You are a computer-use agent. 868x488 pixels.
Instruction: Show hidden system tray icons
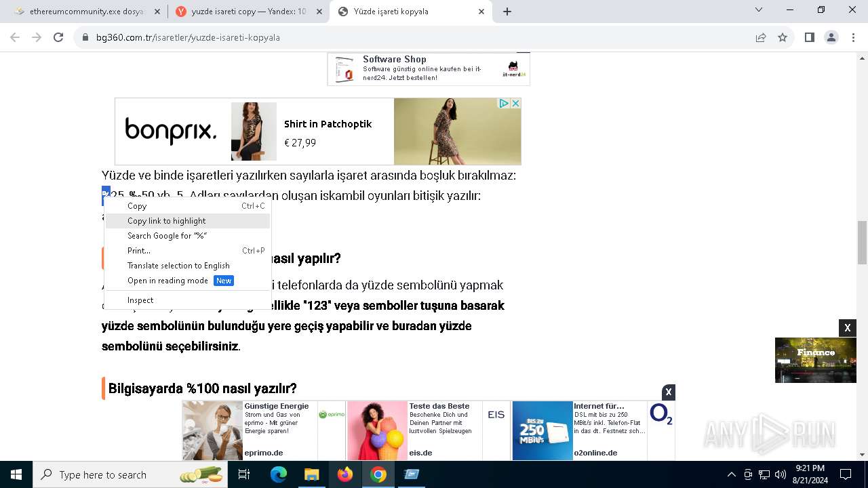[x=731, y=474]
